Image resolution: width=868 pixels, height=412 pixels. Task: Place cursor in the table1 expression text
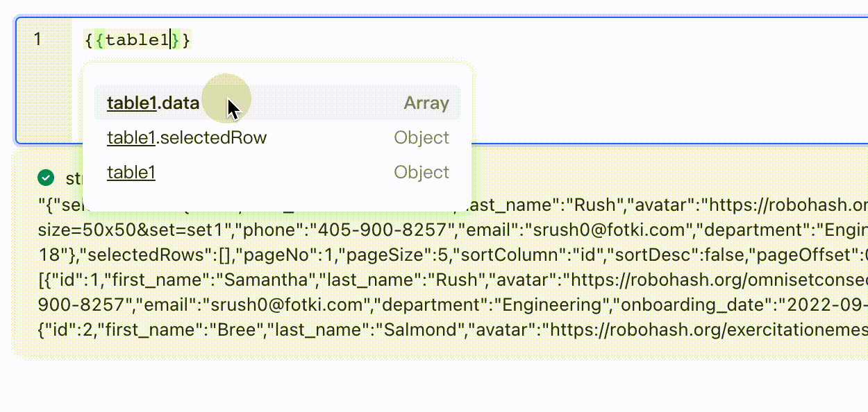[x=136, y=40]
